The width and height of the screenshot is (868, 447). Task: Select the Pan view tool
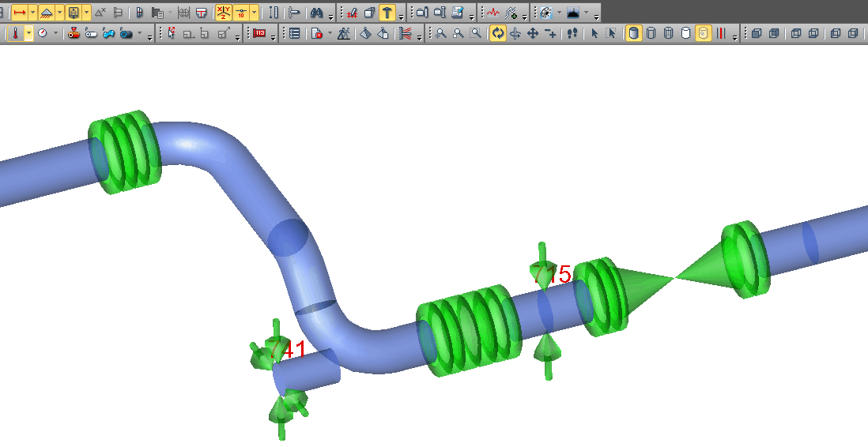point(533,33)
